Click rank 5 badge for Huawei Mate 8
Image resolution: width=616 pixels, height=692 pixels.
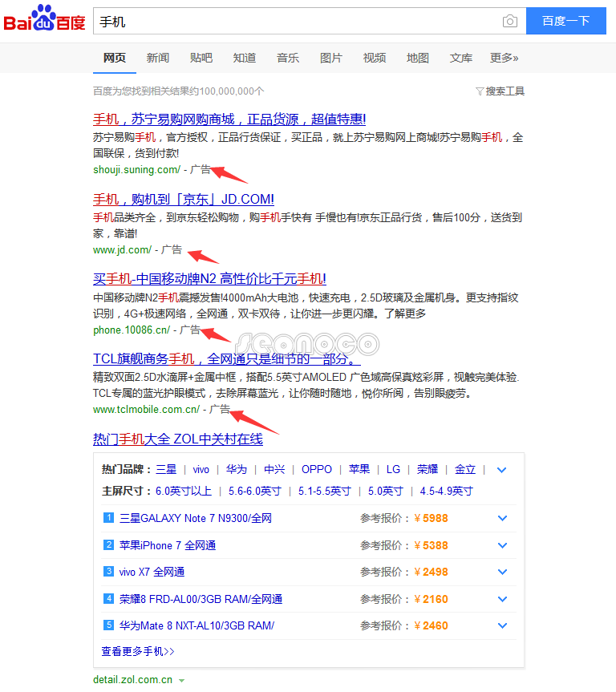[108, 625]
